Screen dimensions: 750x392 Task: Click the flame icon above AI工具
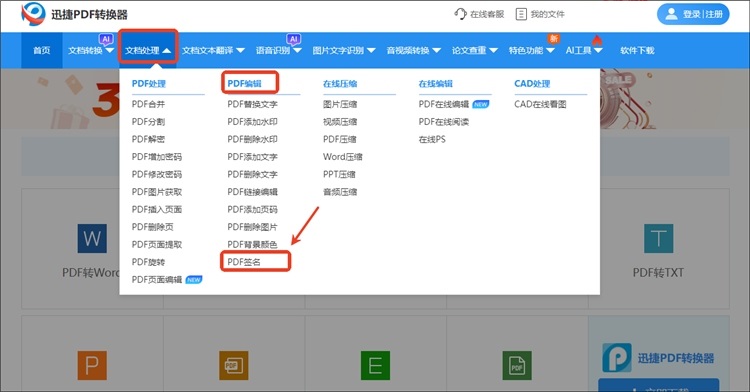(596, 40)
